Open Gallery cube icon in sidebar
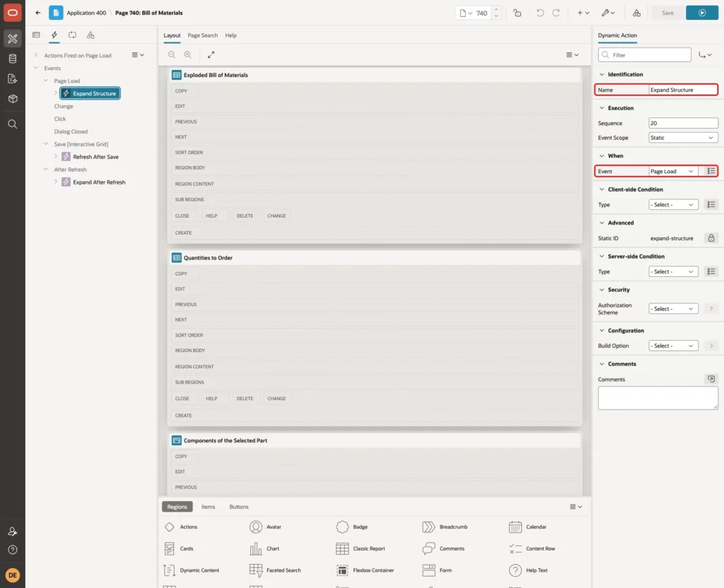Image resolution: width=724 pixels, height=588 pixels. pyautogui.click(x=13, y=98)
